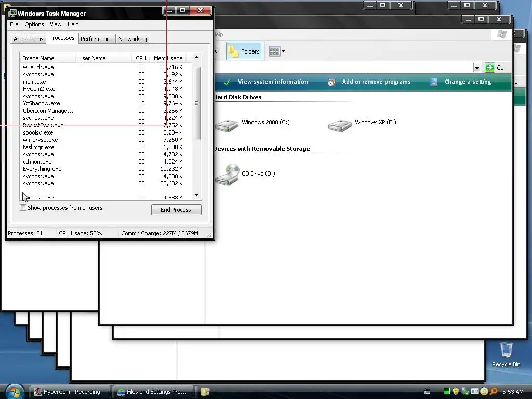Image resolution: width=532 pixels, height=399 pixels.
Task: Open the Views icon in Explorer toolbar
Action: pyautogui.click(x=274, y=51)
